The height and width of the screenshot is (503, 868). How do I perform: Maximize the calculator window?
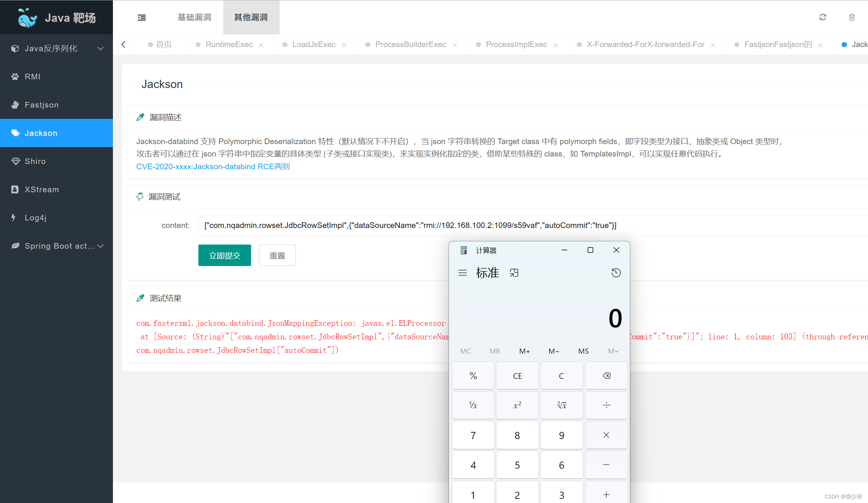[x=590, y=250]
